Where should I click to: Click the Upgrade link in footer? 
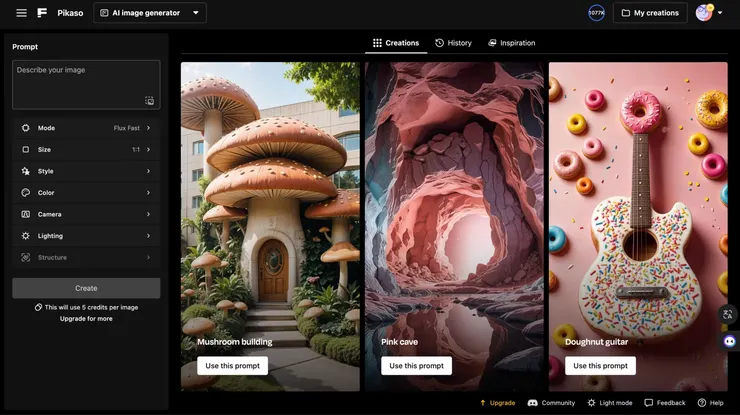(497, 403)
